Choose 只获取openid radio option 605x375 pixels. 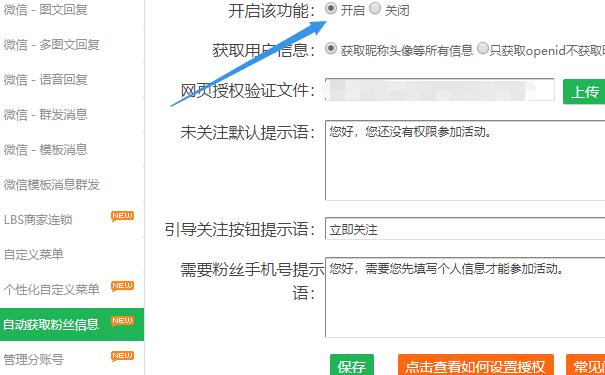483,48
